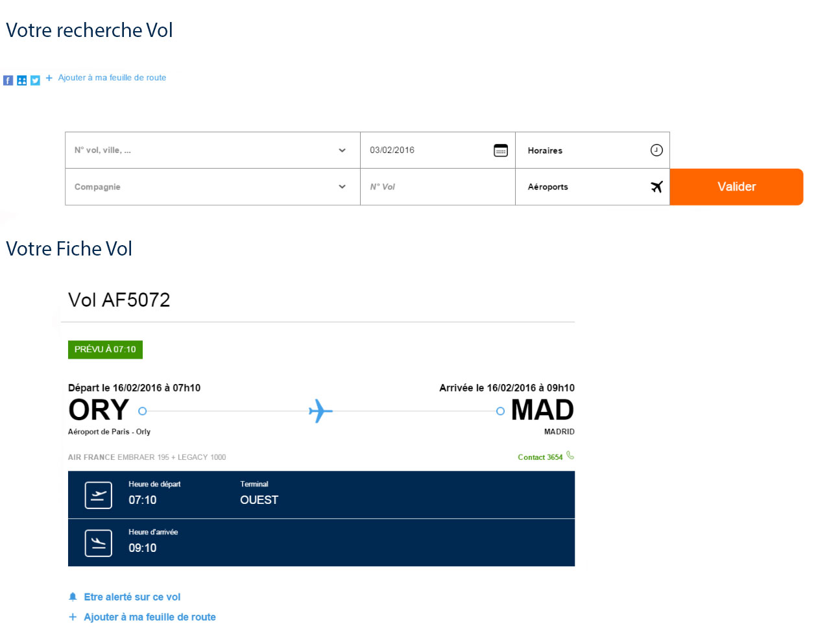The height and width of the screenshot is (644, 818).
Task: Click the landing plane icon by Heure d'arrivée
Action: click(99, 543)
